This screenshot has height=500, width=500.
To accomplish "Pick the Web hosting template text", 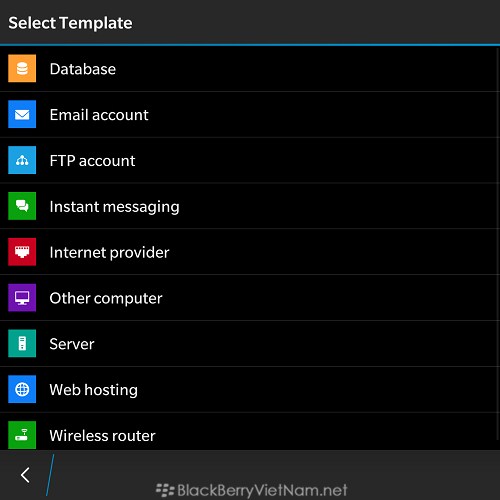I will 94,390.
